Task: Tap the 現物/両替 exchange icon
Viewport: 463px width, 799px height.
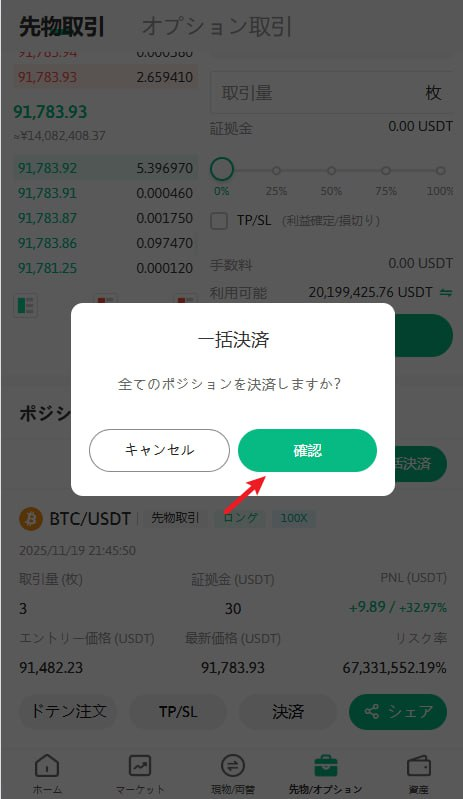Action: 233,766
